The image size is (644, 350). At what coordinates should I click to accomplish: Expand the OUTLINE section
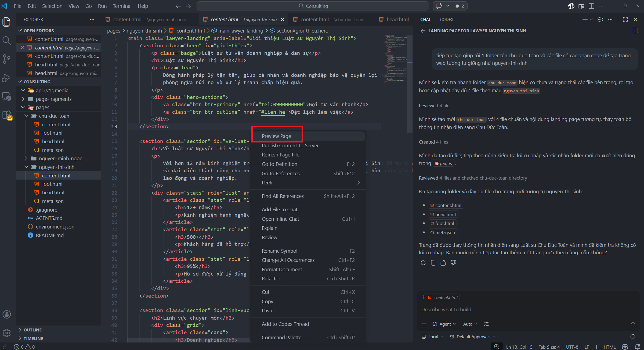[32, 330]
